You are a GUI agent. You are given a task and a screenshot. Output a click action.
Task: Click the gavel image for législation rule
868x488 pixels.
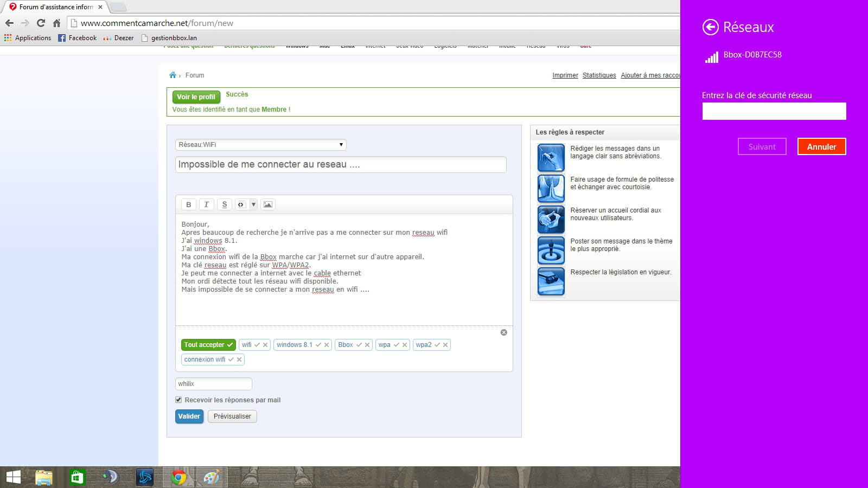click(551, 281)
